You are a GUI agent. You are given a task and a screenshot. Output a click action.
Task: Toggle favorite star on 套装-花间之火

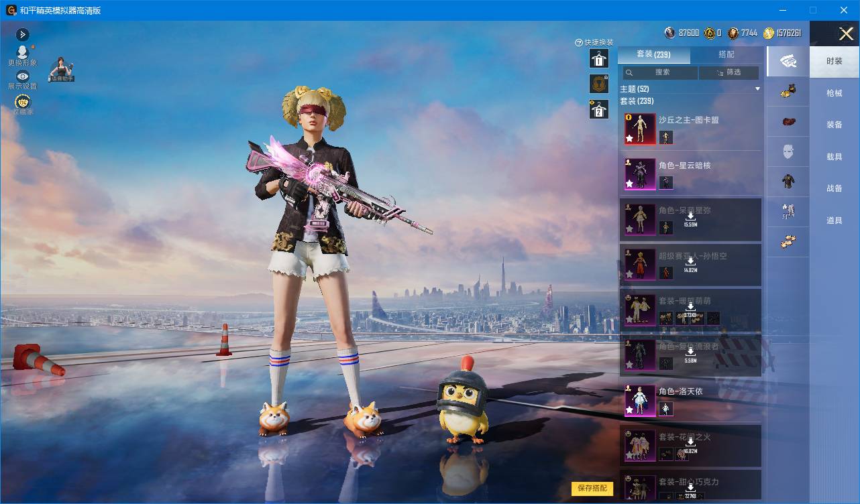point(629,456)
